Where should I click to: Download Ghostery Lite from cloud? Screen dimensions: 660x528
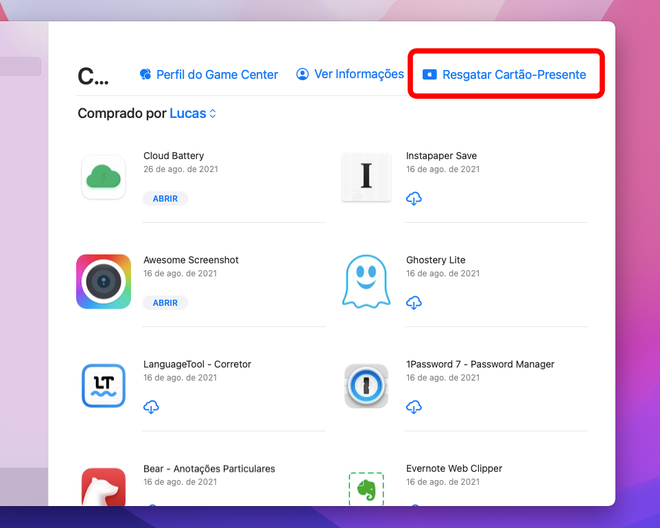click(x=414, y=303)
